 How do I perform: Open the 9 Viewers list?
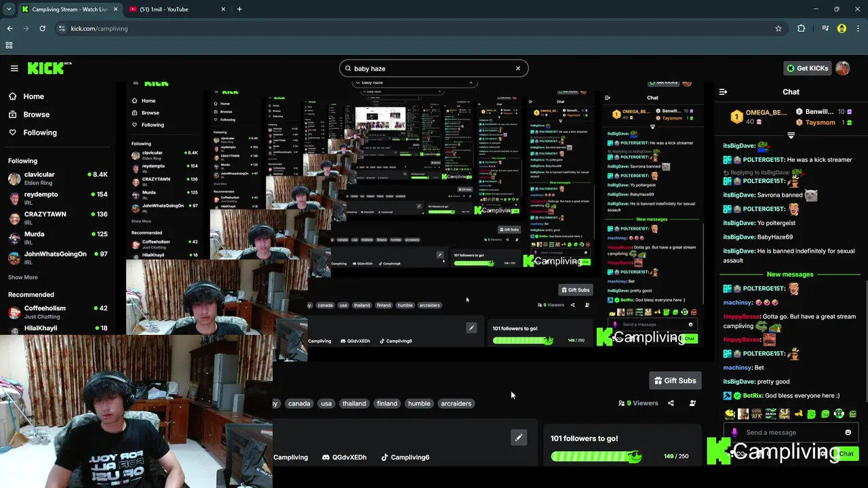pos(638,403)
